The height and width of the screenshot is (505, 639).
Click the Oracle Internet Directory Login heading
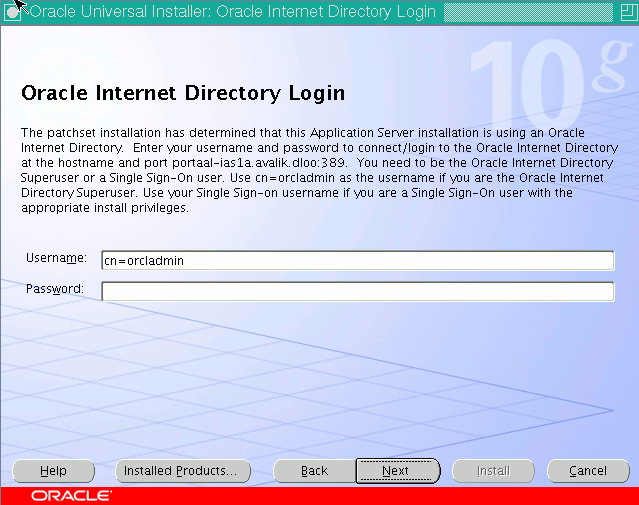183,93
